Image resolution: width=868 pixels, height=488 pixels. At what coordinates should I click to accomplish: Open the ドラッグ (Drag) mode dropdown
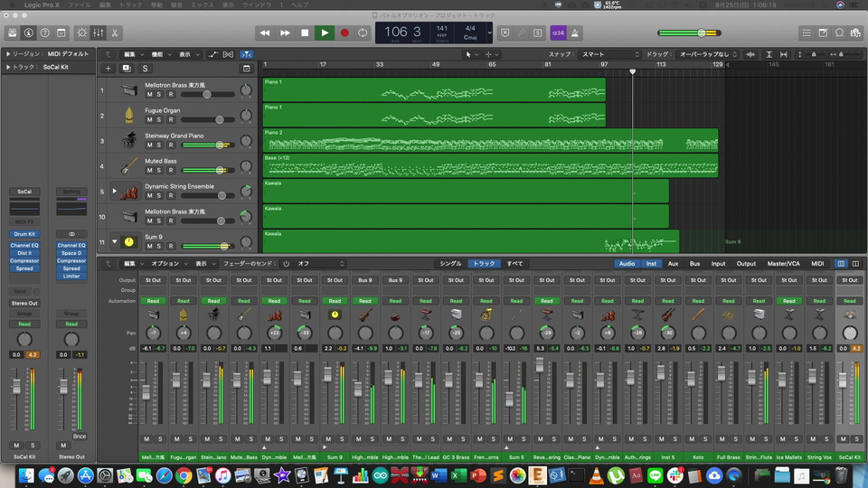[x=708, y=54]
